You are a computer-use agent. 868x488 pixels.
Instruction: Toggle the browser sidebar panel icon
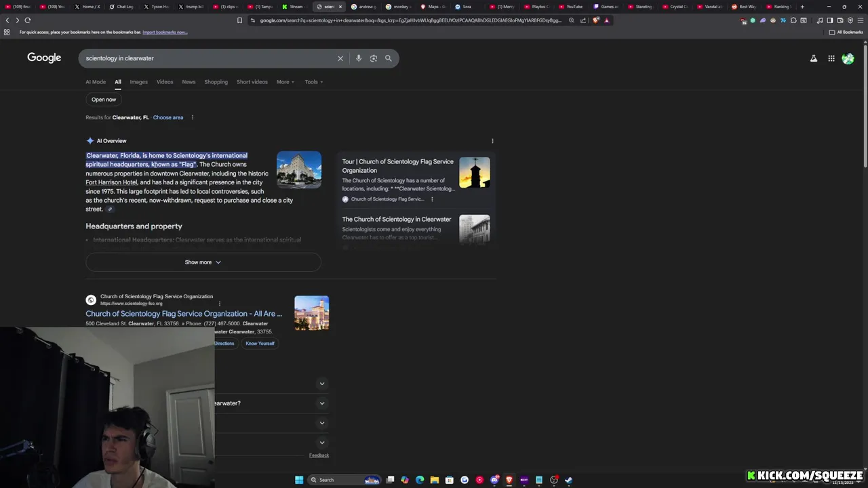click(x=829, y=20)
